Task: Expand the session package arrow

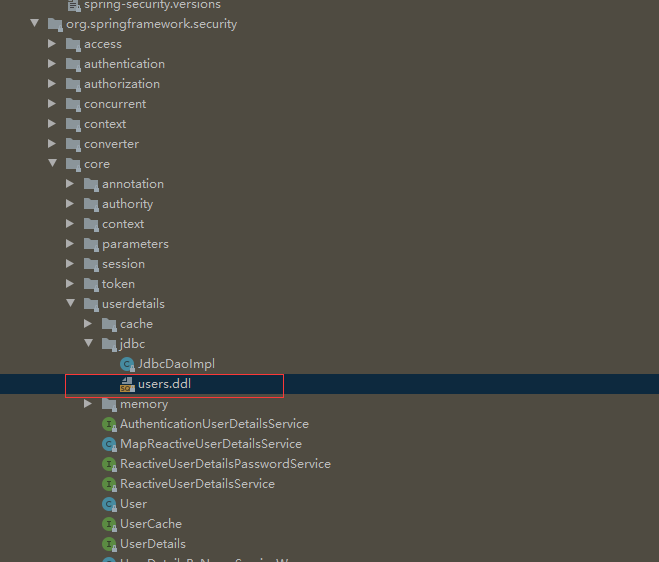Action: [x=70, y=264]
